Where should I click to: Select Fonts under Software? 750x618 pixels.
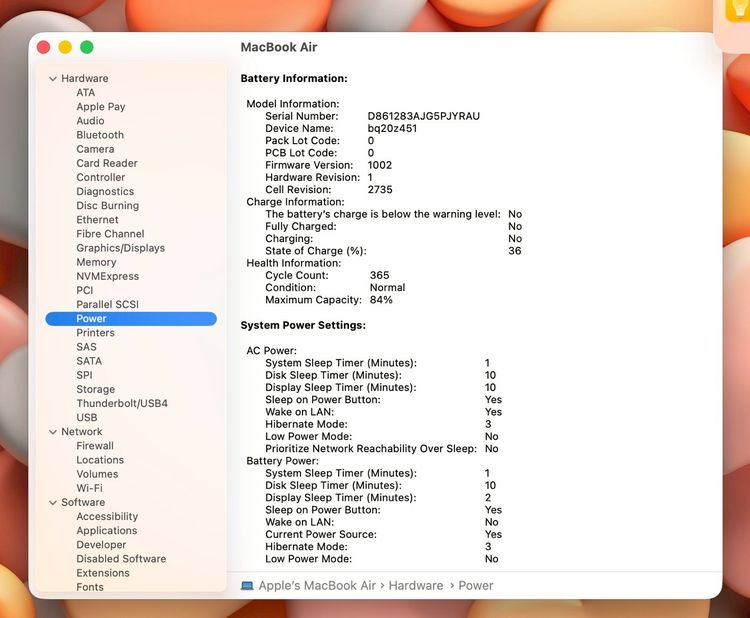[x=89, y=587]
